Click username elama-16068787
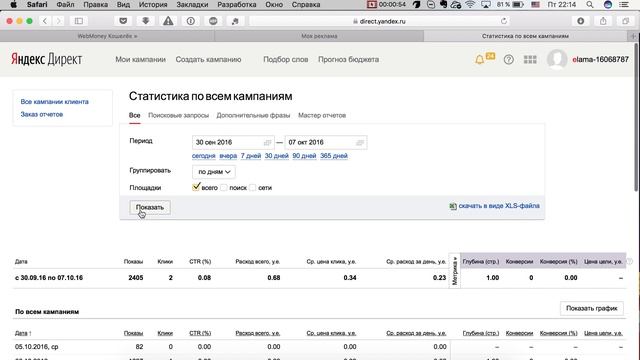640x360 pixels. (x=600, y=60)
